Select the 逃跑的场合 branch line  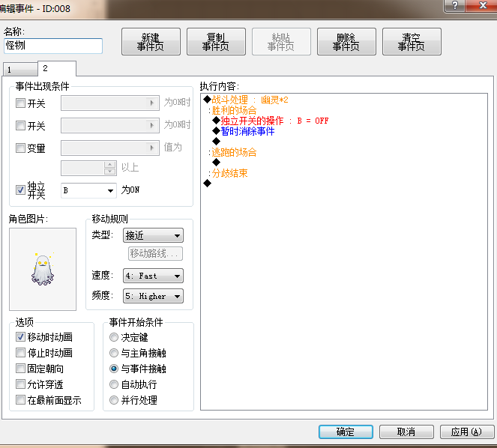pos(232,152)
